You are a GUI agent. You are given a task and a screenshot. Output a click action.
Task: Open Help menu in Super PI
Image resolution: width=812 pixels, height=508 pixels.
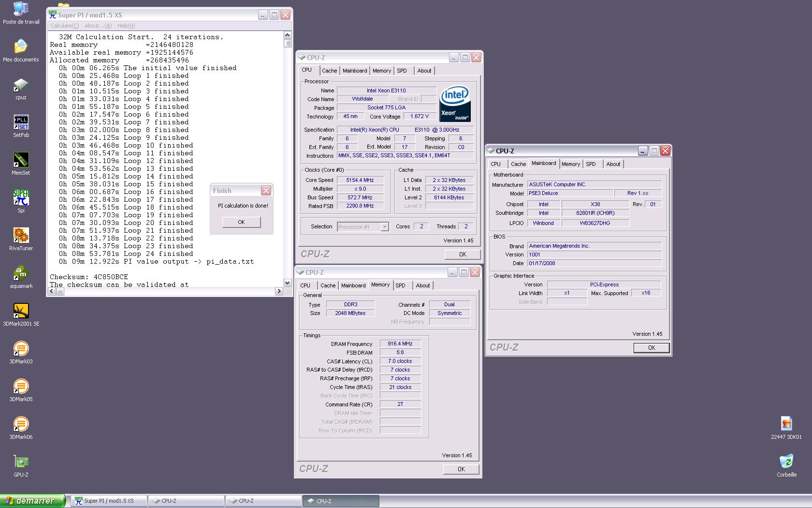coord(126,26)
